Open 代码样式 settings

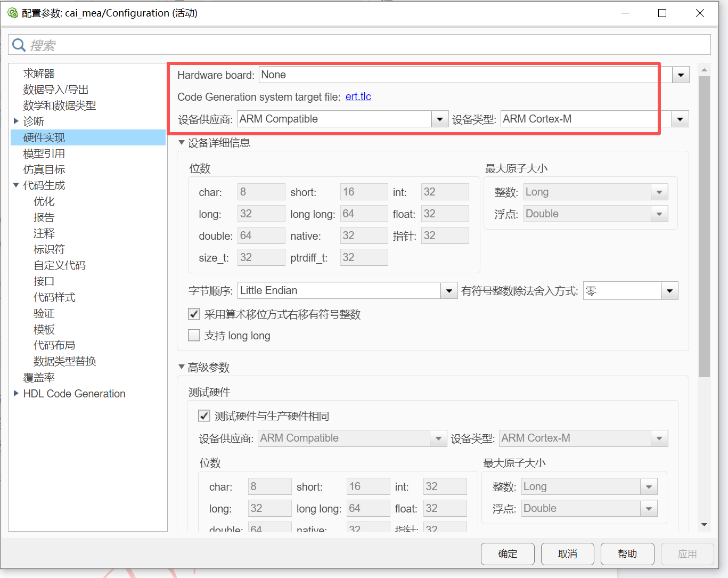coord(54,297)
